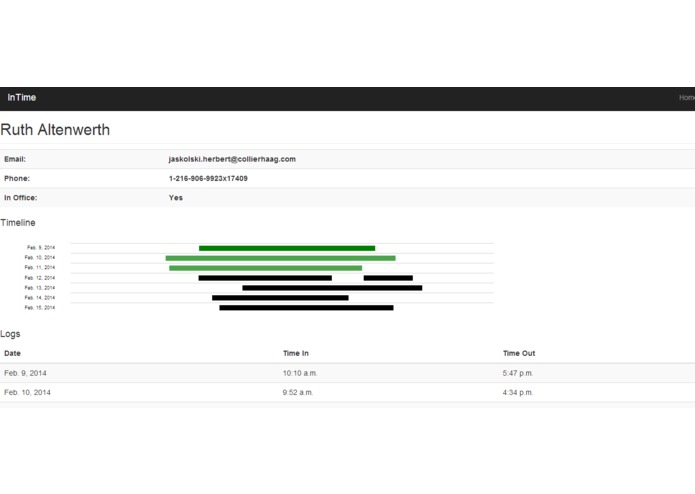
Task: Select log date Feb. 10, 2014
Action: tap(27, 393)
